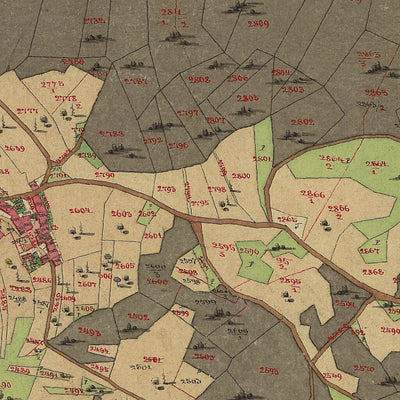Select the dark parcel labeled 2602

[138, 317]
